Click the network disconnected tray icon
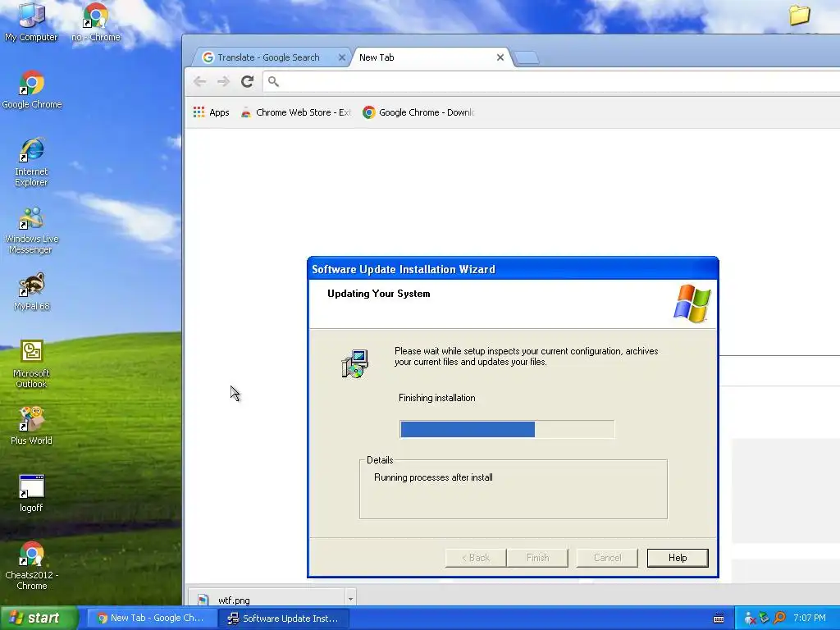Image resolution: width=840 pixels, height=630 pixels. point(750,619)
